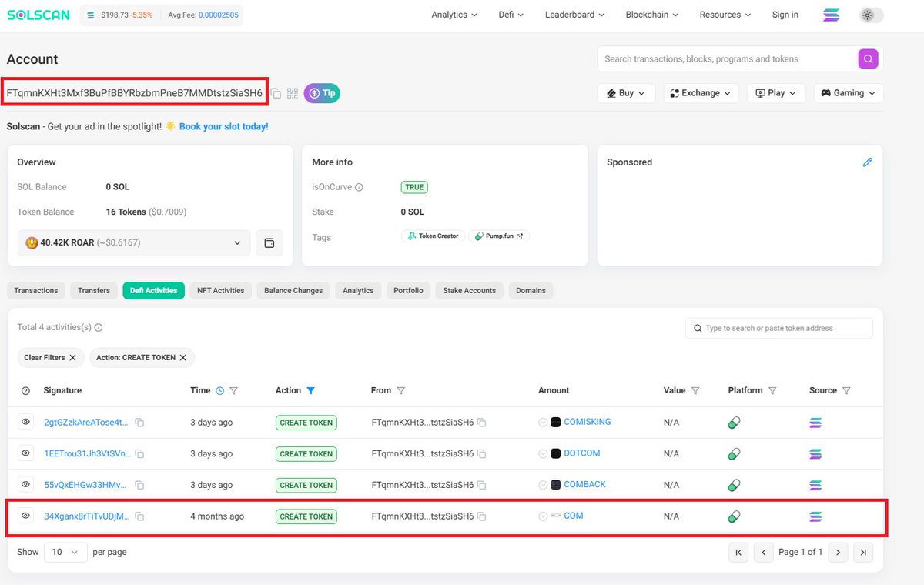Click the purple search button
The height and width of the screenshot is (585, 924).
(x=868, y=58)
